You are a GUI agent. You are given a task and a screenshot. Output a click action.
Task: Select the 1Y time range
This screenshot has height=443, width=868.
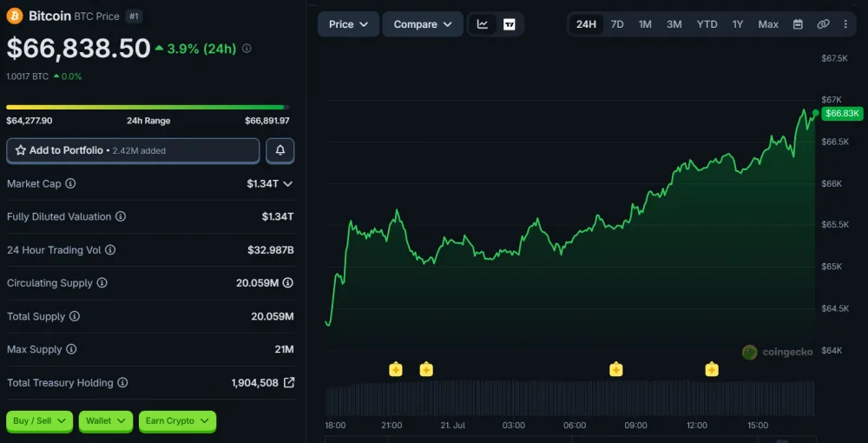pyautogui.click(x=738, y=24)
